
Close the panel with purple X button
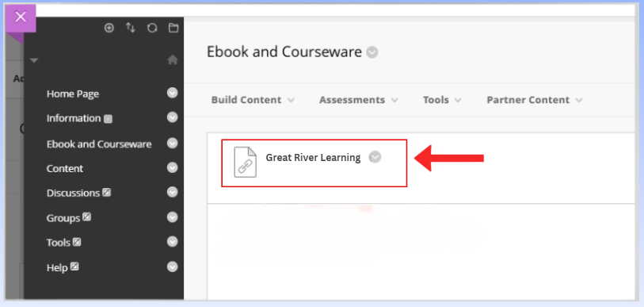(x=21, y=17)
